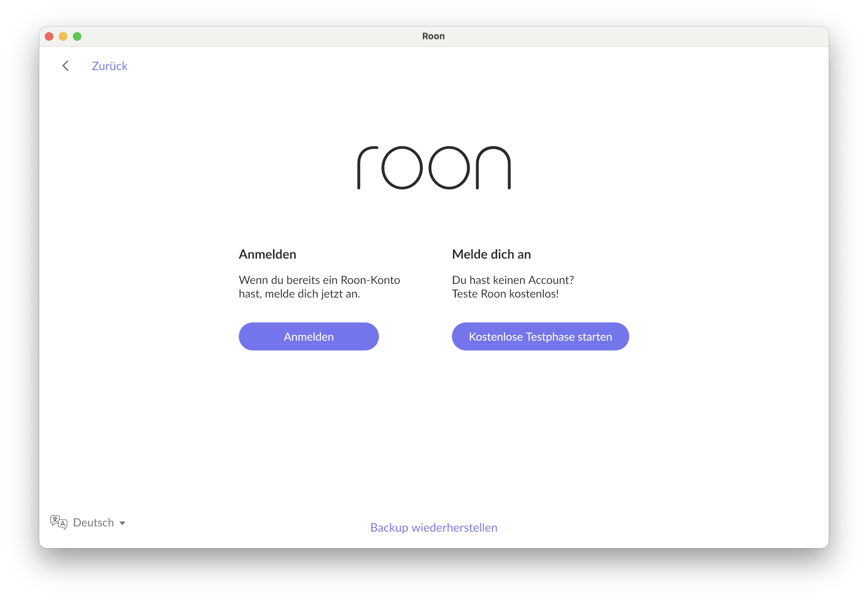Open the Backup wiederherstellen link
The height and width of the screenshot is (600, 868).
coord(434,527)
